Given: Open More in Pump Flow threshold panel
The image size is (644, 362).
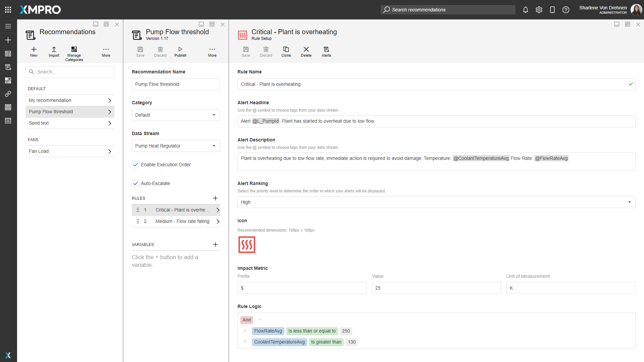Looking at the screenshot, I should click(212, 52).
